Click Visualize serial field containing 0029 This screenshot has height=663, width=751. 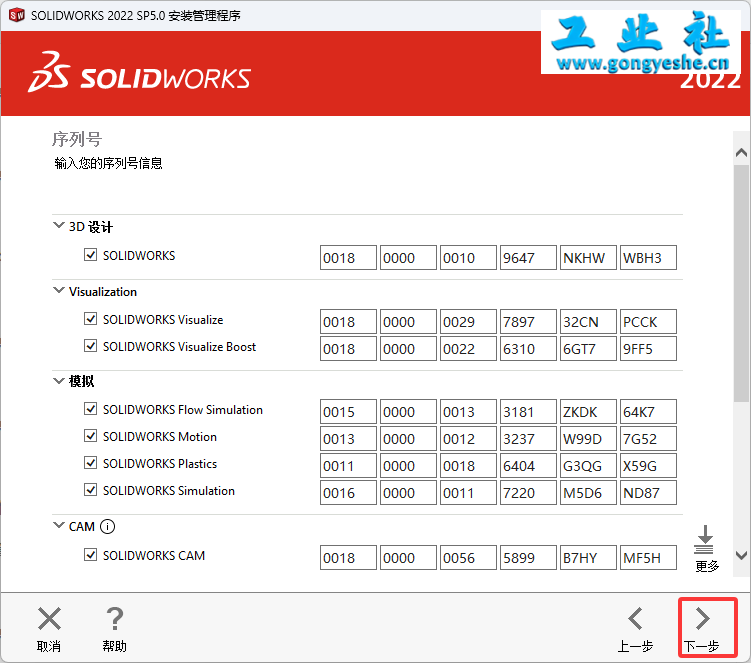(x=468, y=321)
